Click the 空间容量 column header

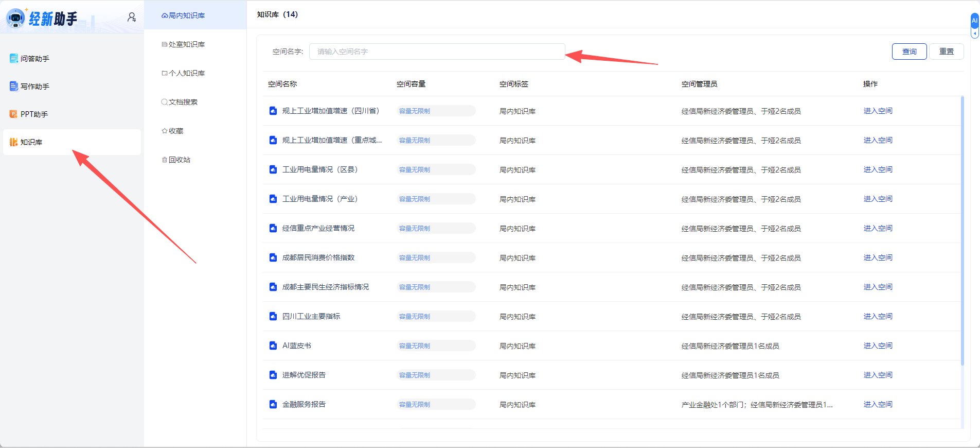point(411,84)
